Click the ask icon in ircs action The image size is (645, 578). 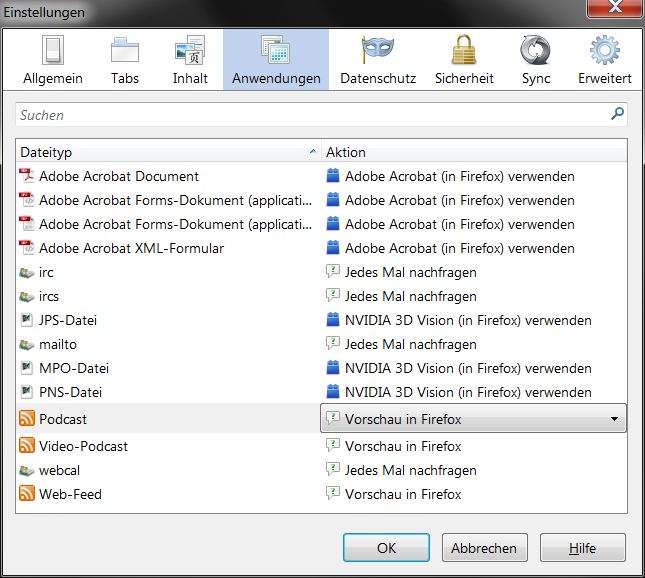click(x=333, y=295)
